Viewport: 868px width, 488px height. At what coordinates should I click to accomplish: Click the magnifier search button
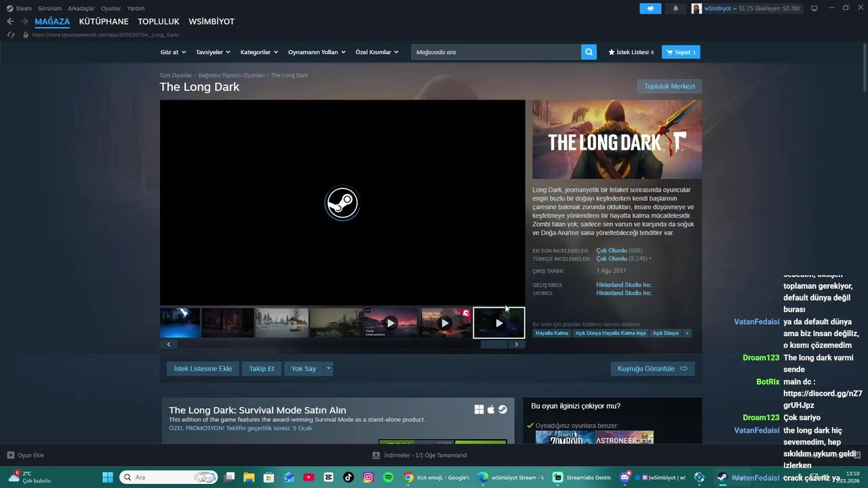pos(589,52)
